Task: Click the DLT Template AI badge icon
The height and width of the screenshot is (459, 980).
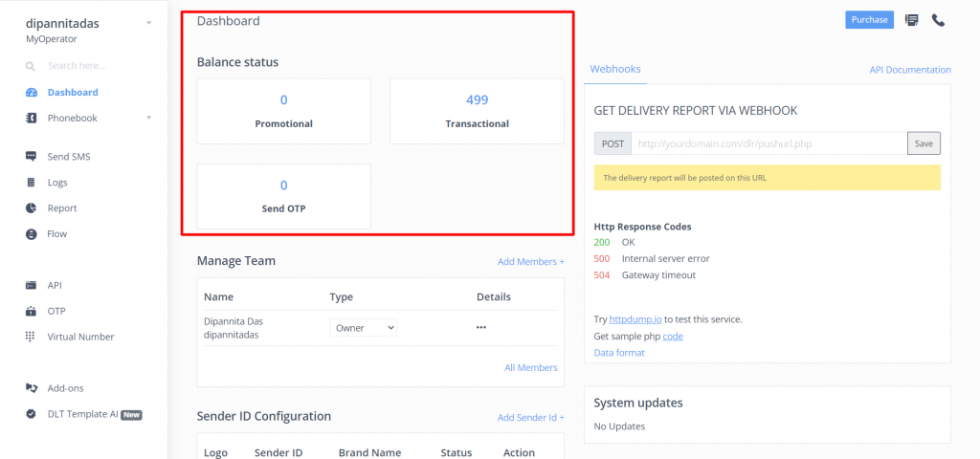Action: click(x=32, y=414)
